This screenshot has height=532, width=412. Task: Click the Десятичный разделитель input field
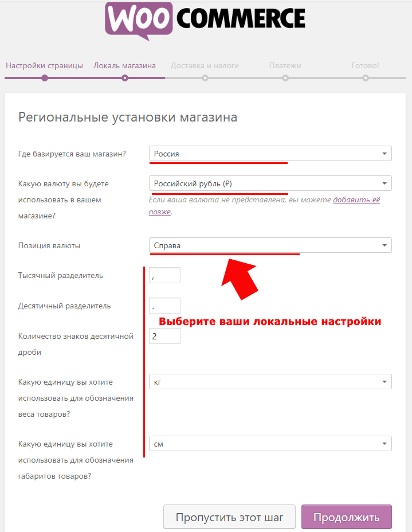165,306
